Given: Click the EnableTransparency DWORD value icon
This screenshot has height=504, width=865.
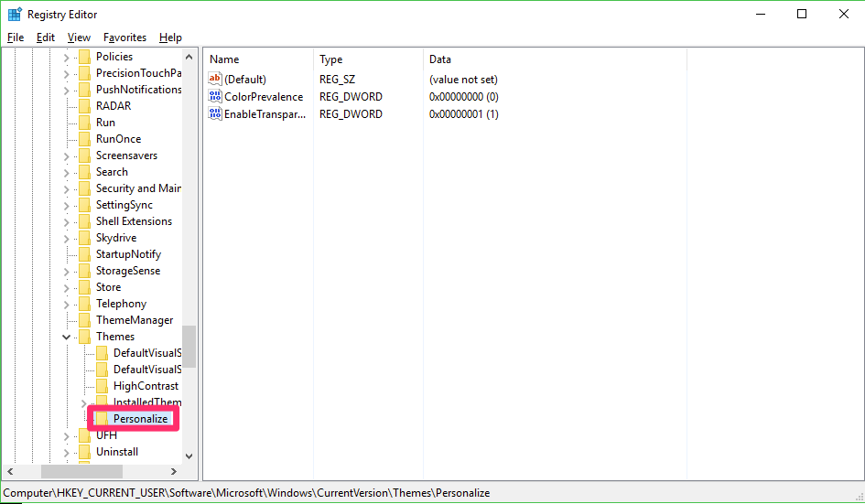Looking at the screenshot, I should 215,114.
